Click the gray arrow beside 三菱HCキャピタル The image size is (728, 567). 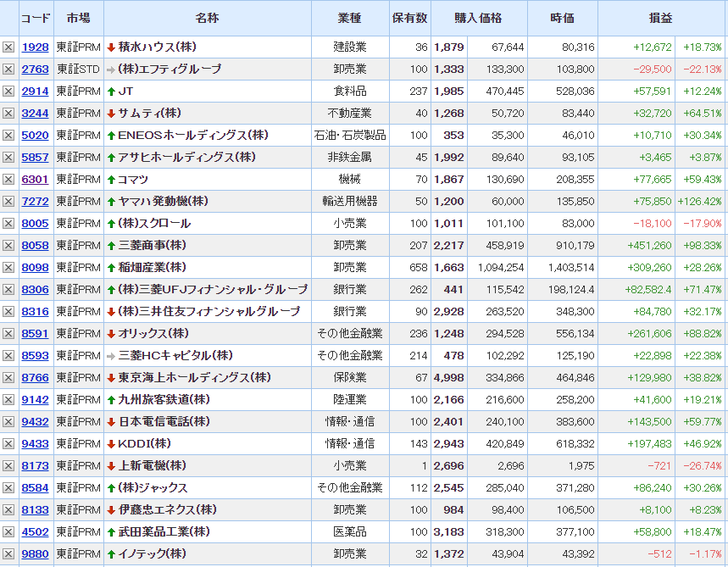tap(111, 356)
